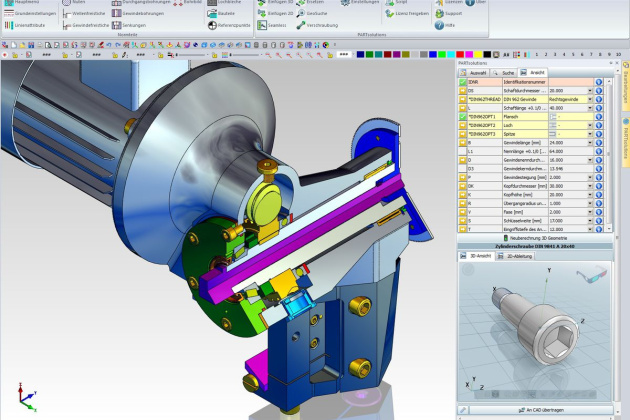The width and height of the screenshot is (630, 420).
Task: Toggle the checkmark on DIN9620PT1 Flansch row
Action: coord(463,116)
